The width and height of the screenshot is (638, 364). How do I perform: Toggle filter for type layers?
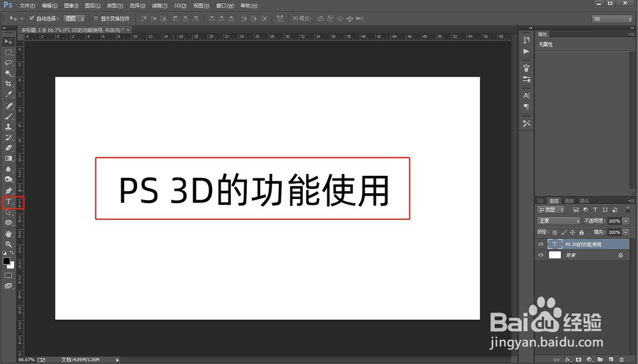click(x=595, y=210)
